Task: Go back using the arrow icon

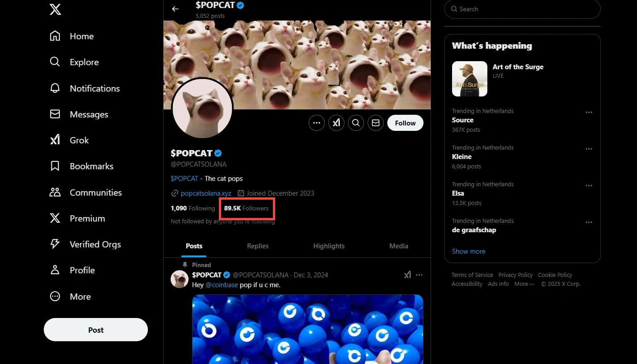Action: (175, 9)
